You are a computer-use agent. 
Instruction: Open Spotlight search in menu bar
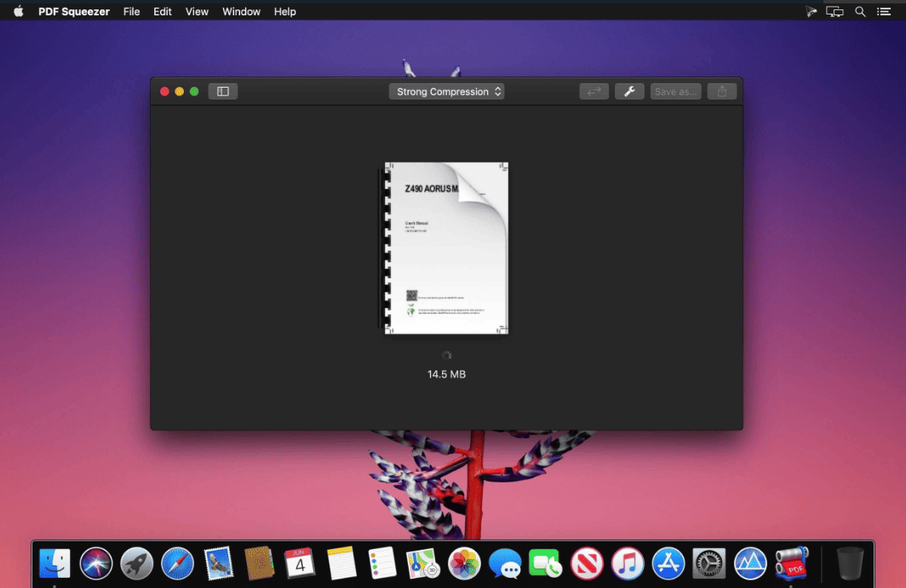860,12
